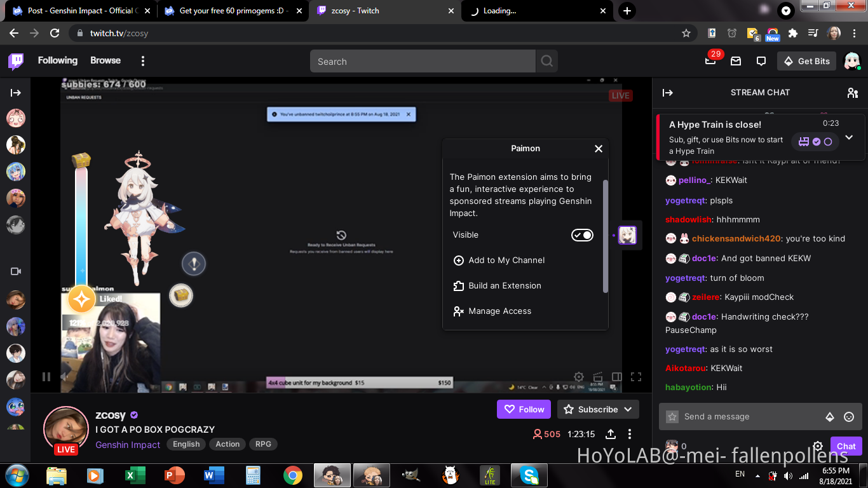Open the Genshin Impact category link
The image size is (868, 488).
click(128, 445)
